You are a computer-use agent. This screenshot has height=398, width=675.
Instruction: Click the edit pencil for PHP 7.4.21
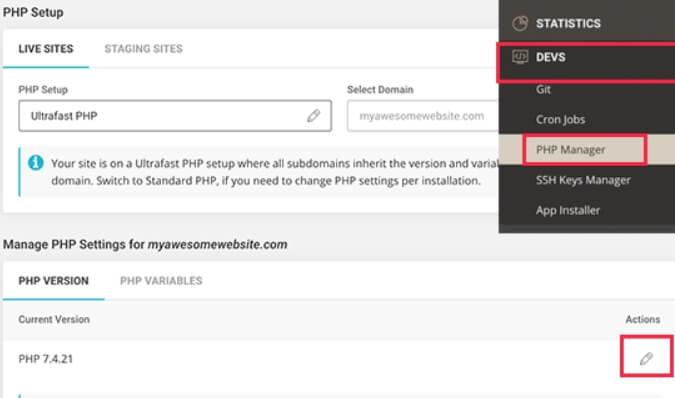646,358
